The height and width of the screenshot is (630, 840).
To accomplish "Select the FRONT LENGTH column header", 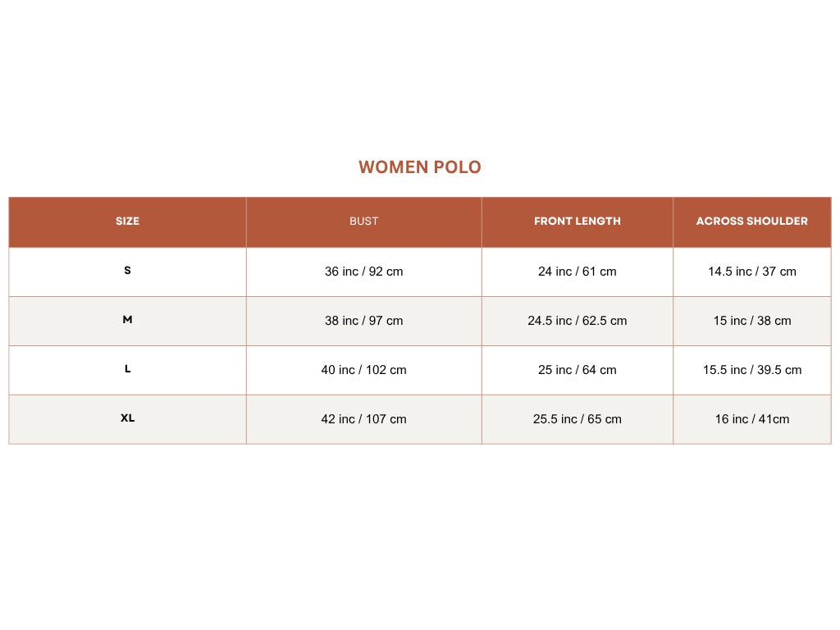I will (x=577, y=221).
